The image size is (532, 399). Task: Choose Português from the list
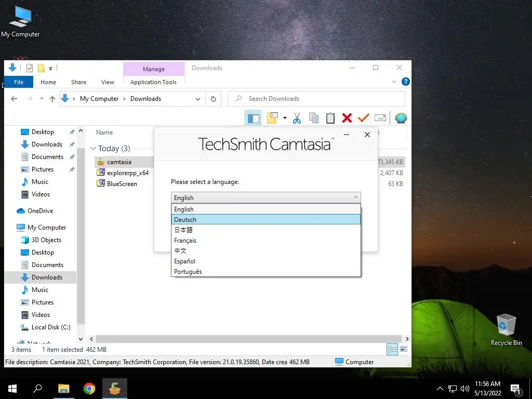pos(265,272)
